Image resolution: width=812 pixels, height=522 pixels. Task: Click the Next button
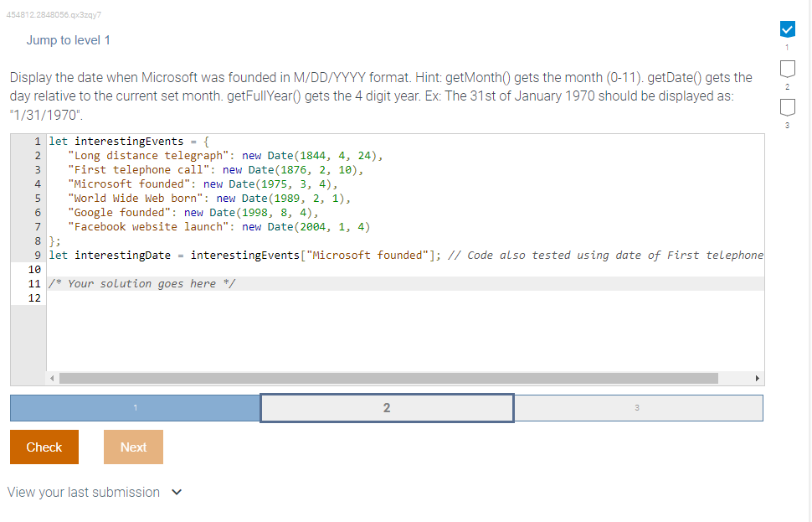coord(133,447)
